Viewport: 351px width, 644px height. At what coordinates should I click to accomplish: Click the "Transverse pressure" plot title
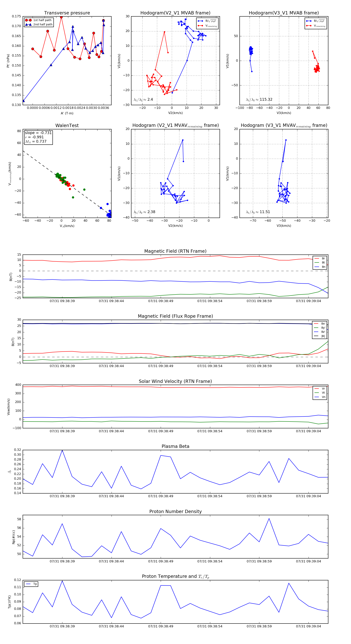[x=67, y=13]
